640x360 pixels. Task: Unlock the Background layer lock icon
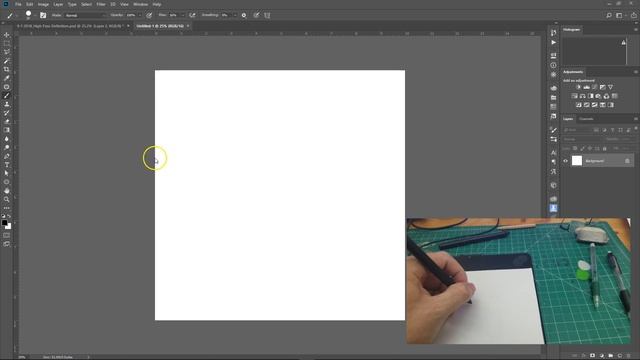(x=627, y=161)
